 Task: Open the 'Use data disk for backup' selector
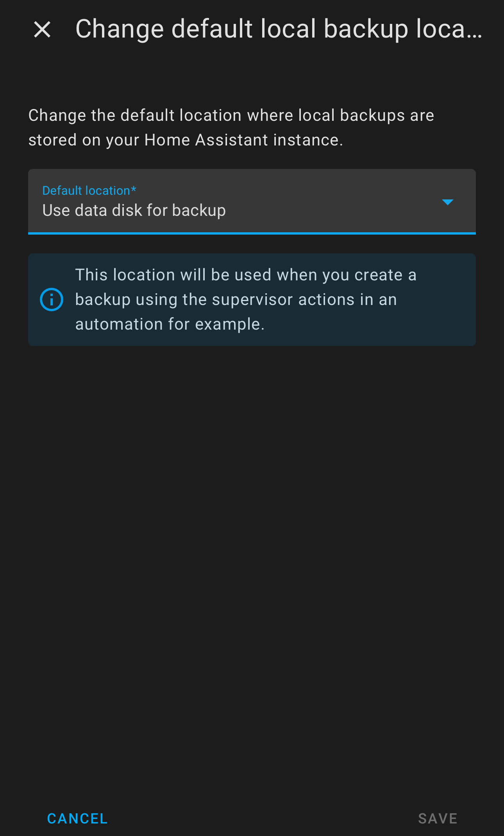pos(252,202)
